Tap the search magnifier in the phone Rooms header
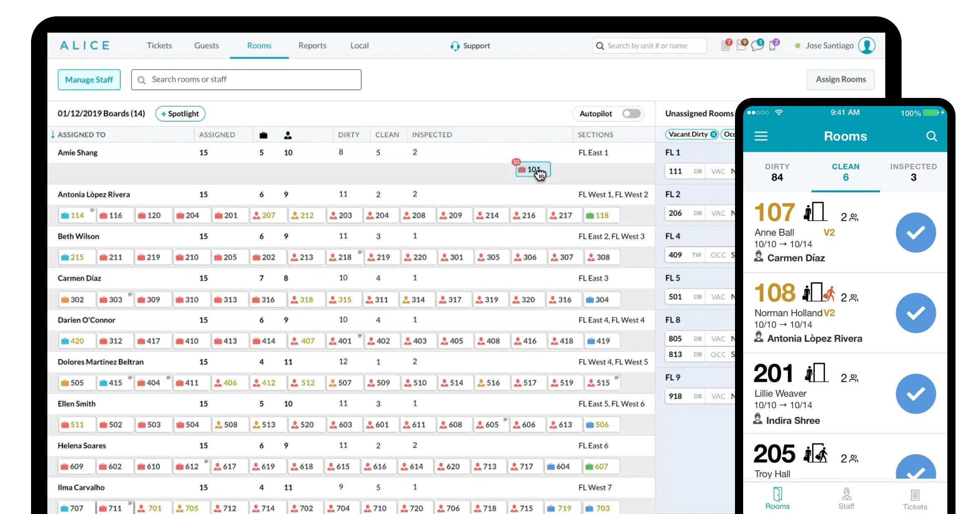980x514 pixels. coord(931,136)
